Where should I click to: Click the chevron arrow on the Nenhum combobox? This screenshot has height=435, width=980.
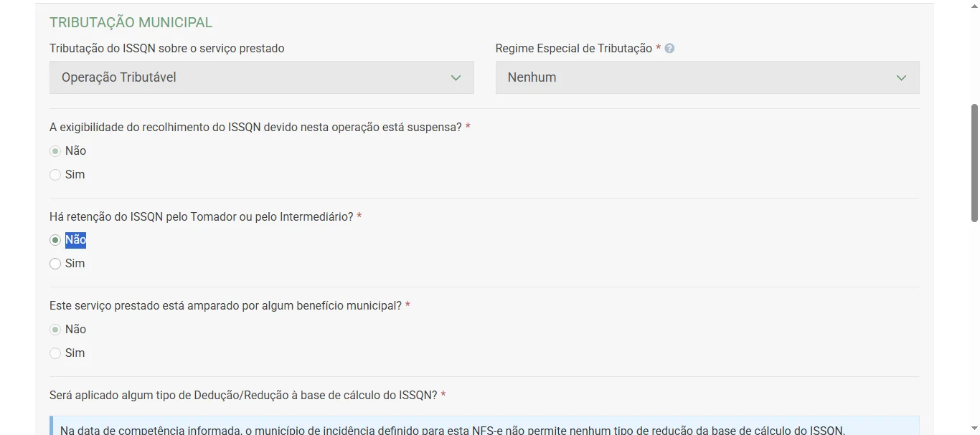click(x=901, y=77)
